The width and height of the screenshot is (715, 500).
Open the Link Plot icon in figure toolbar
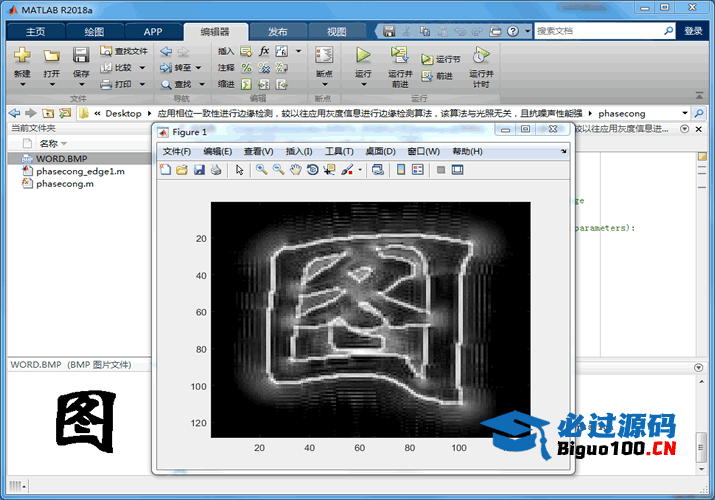pos(377,170)
